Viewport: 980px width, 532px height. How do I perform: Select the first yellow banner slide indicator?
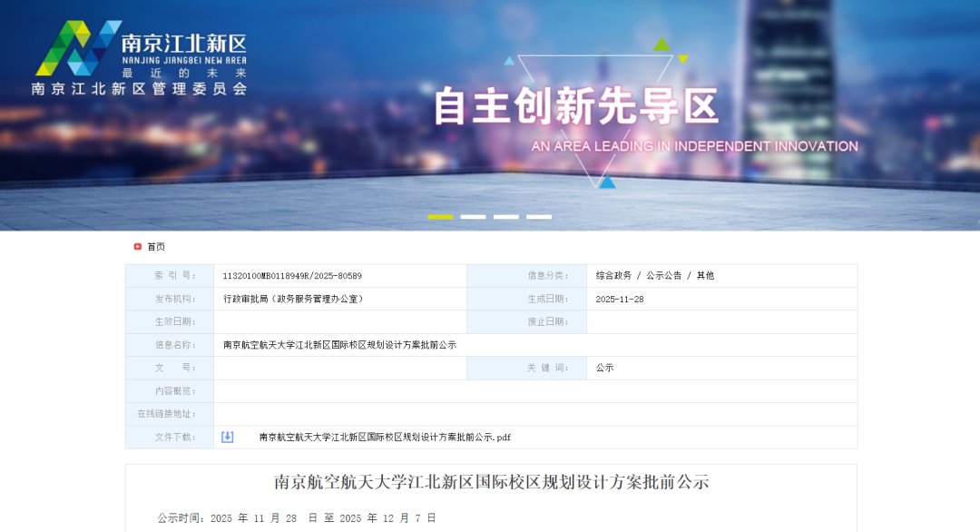click(x=440, y=217)
